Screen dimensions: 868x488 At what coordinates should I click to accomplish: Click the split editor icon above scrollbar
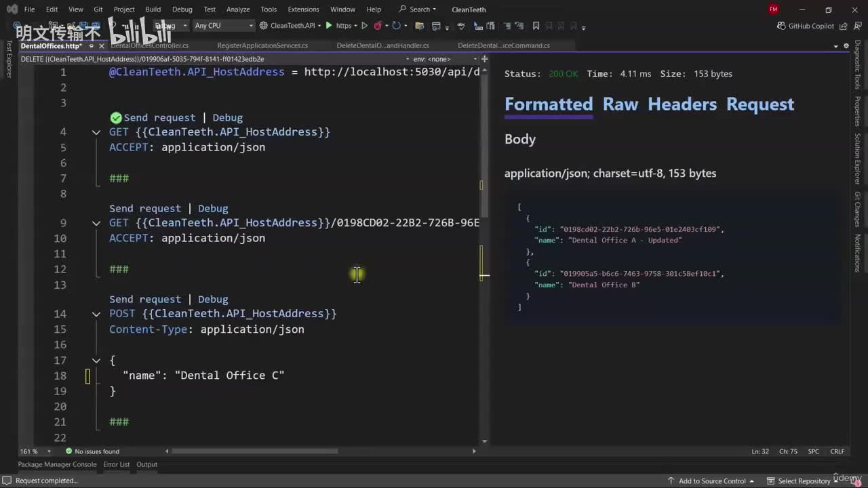point(484,59)
